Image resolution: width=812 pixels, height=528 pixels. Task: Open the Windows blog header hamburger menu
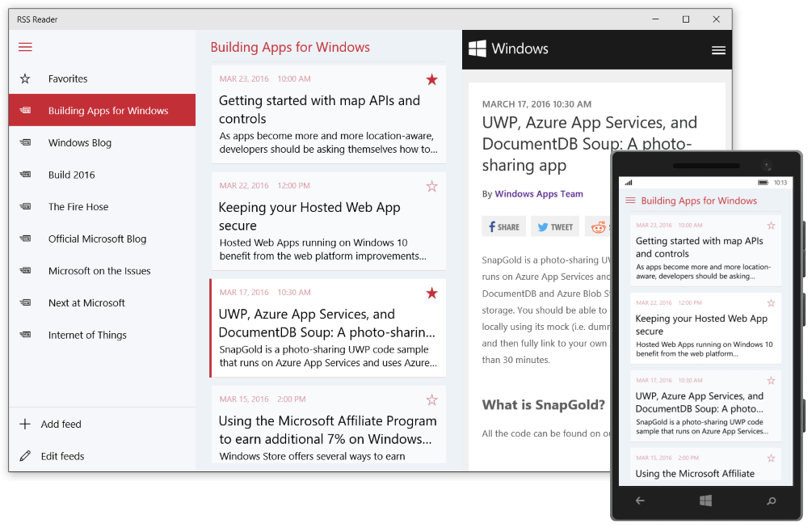pyautogui.click(x=718, y=49)
